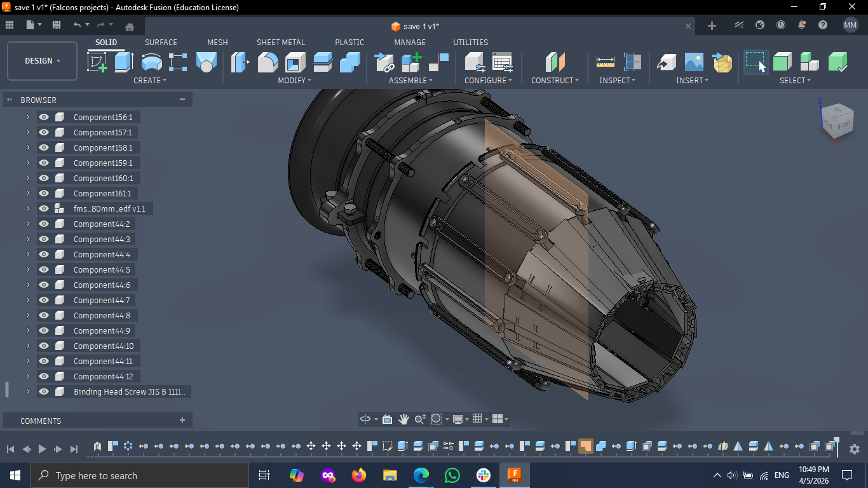Switch to the MANAGE tab
The image size is (868, 488).
(410, 43)
